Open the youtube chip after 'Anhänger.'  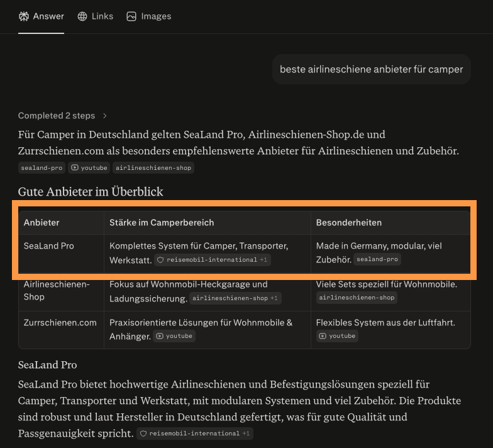coord(174,336)
